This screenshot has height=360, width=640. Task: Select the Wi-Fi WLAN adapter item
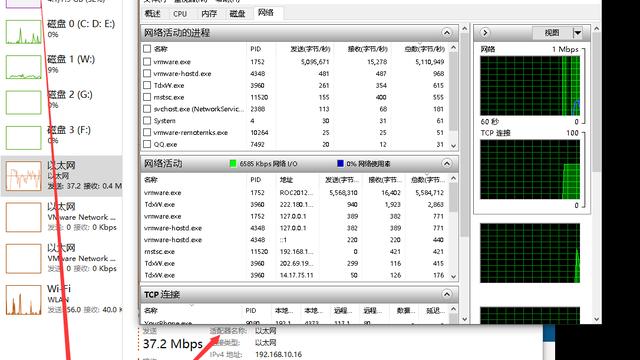[61, 299]
